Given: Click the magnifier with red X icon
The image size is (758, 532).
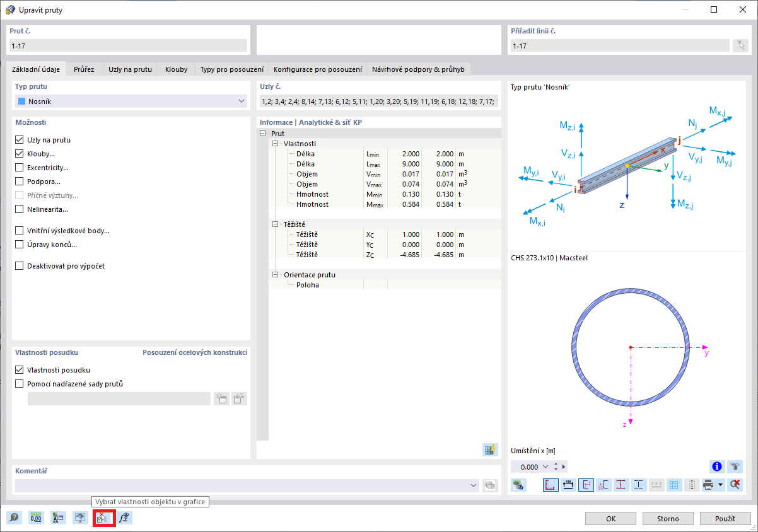Looking at the screenshot, I should [735, 485].
